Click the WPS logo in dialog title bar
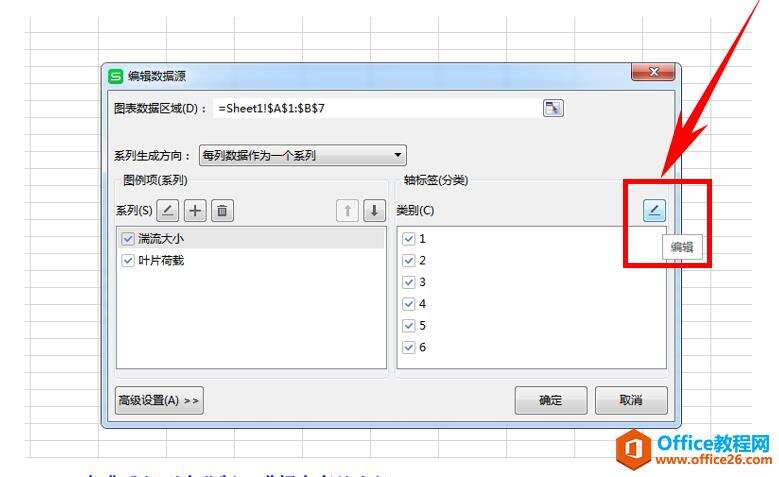The image size is (779, 477). pos(116,76)
